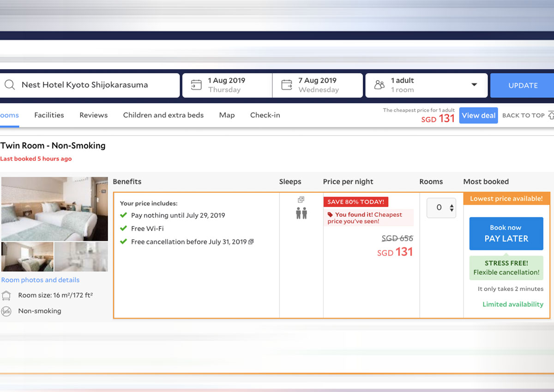Open the popup icon above sleeps figures
The width and height of the screenshot is (554, 392).
(x=301, y=200)
